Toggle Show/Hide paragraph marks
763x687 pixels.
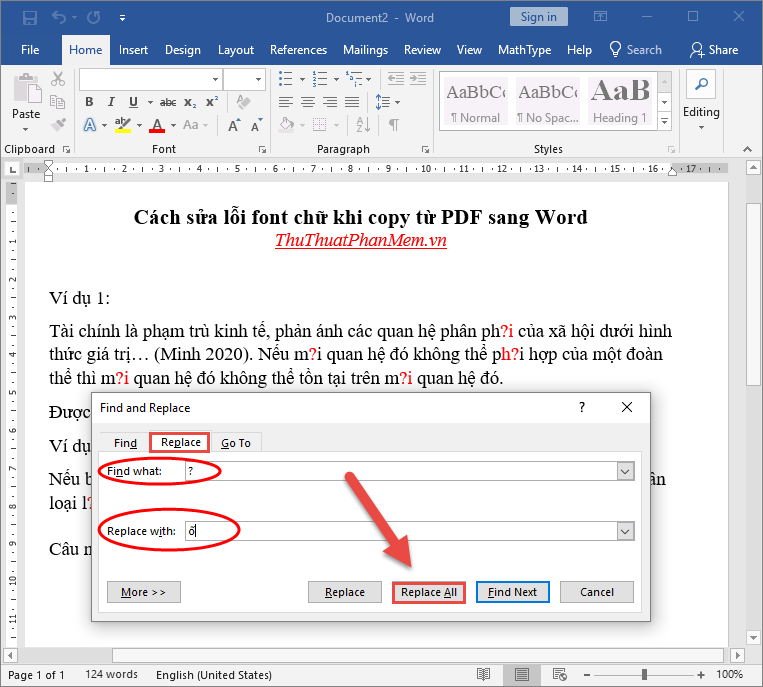(394, 125)
